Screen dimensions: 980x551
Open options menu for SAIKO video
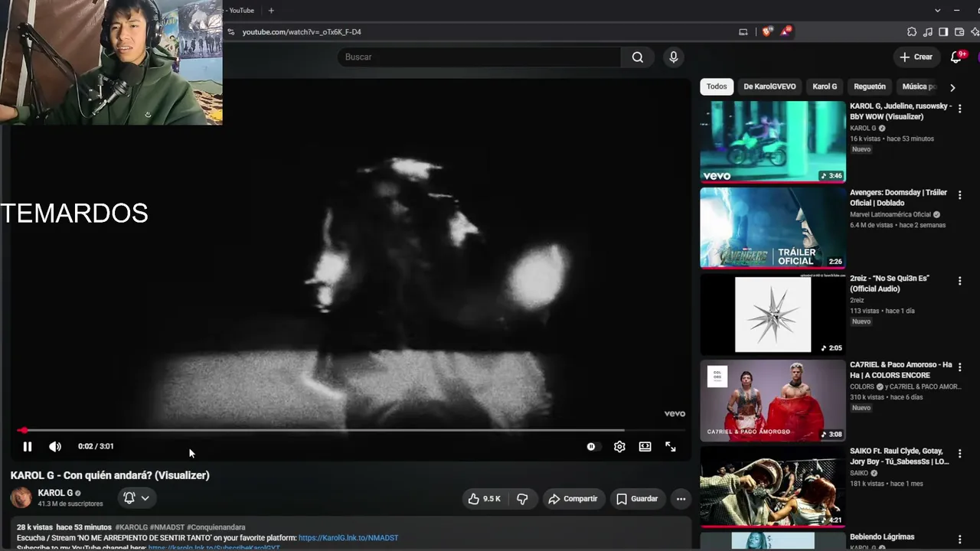point(959,454)
